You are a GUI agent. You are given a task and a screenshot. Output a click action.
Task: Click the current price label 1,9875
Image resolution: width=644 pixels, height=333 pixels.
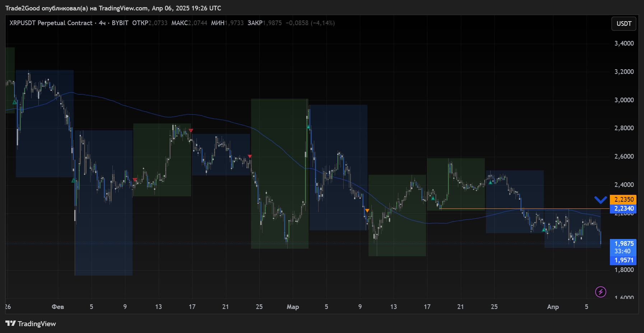click(x=623, y=244)
